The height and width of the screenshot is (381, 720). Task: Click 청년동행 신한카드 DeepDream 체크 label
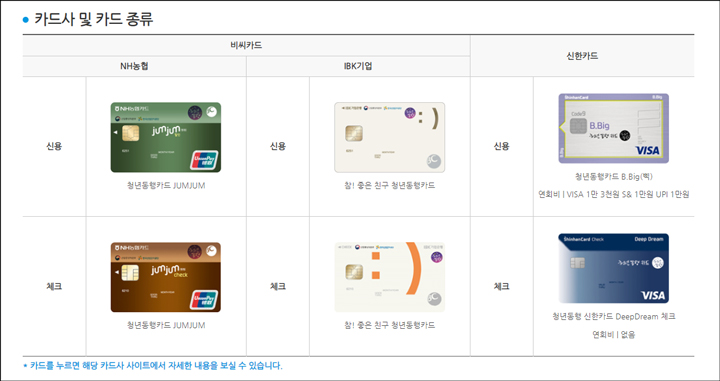[x=613, y=316]
